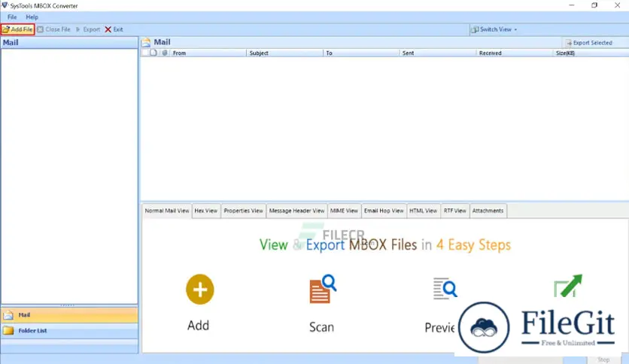
Task: Open the Help menu
Action: coord(32,17)
